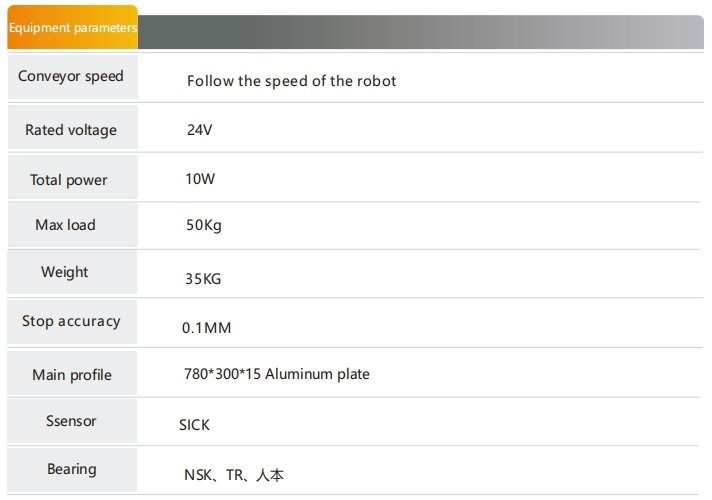712x500 pixels.
Task: Select the Max load label cell
Action: coord(73,225)
